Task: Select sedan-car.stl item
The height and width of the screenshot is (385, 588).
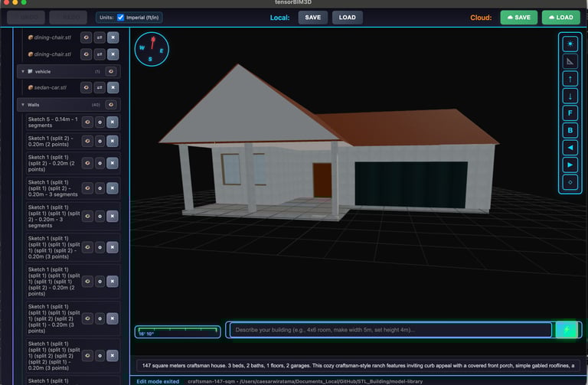Action: (51, 88)
